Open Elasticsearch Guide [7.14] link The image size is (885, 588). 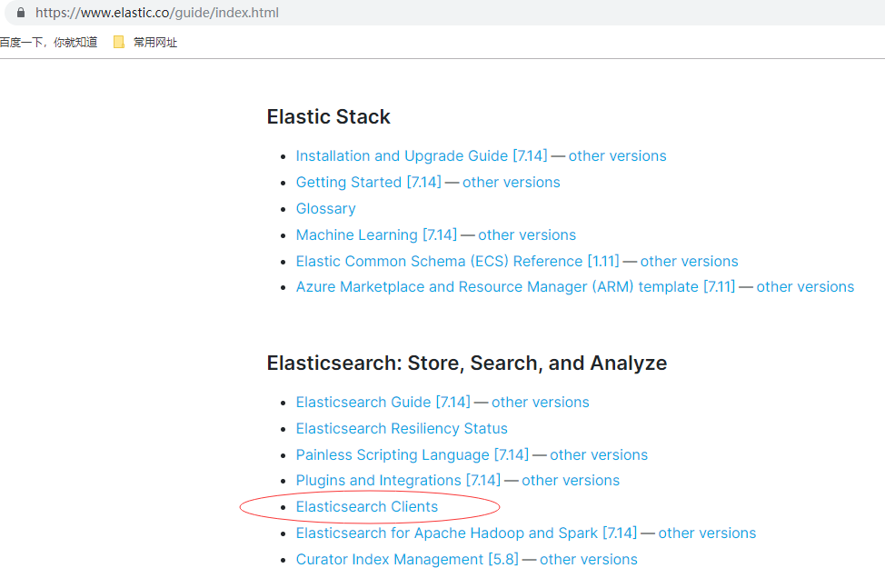coord(383,402)
